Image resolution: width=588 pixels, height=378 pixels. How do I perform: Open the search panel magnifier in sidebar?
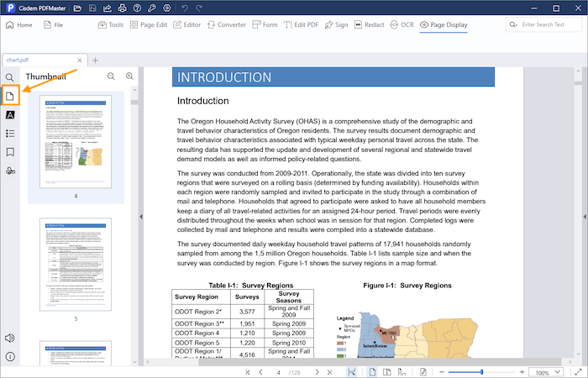click(x=10, y=77)
